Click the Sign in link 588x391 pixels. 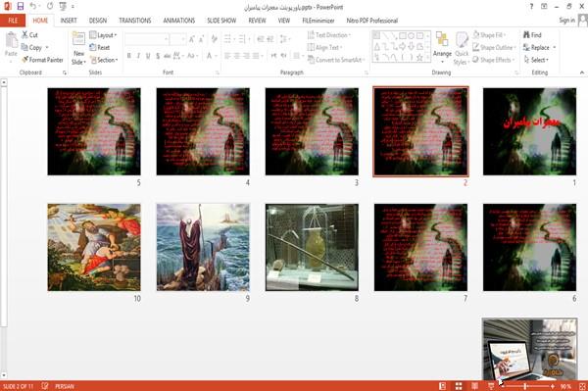point(566,21)
